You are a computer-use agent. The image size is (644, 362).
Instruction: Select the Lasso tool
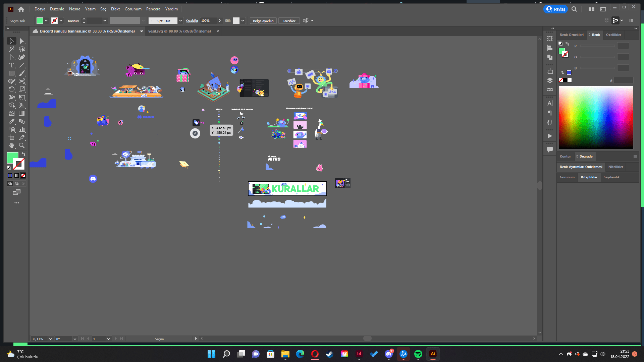[22, 49]
